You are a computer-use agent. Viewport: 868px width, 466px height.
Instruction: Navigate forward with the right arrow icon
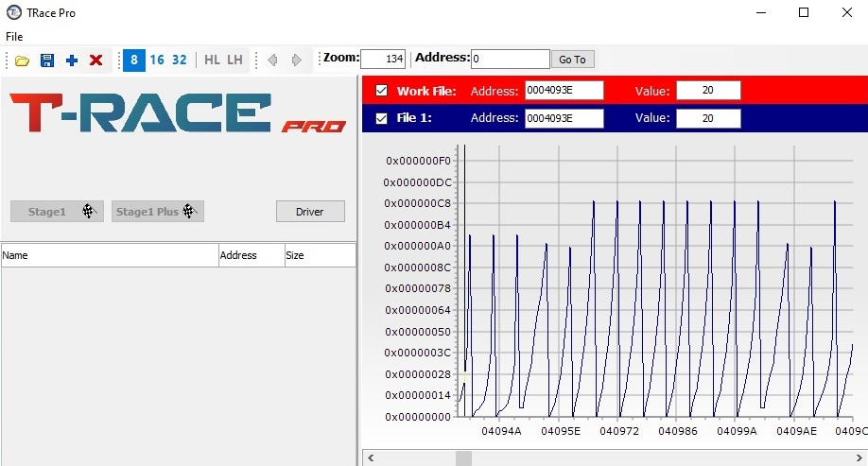pyautogui.click(x=296, y=60)
